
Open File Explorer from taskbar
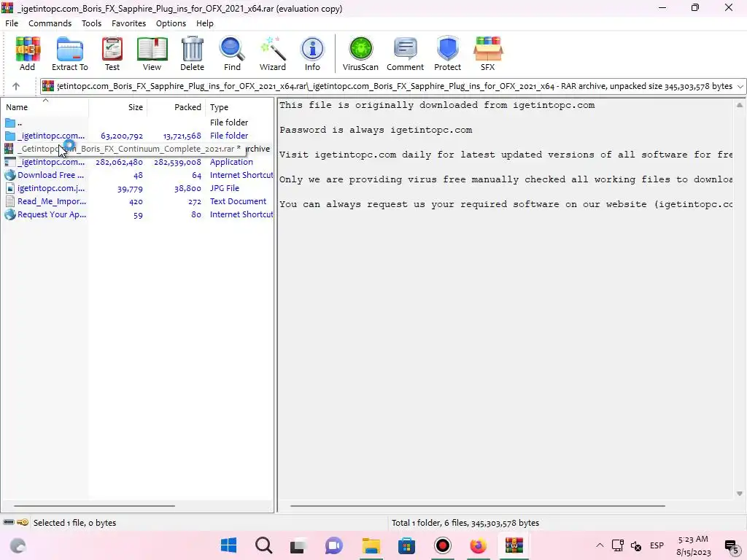[371, 545]
